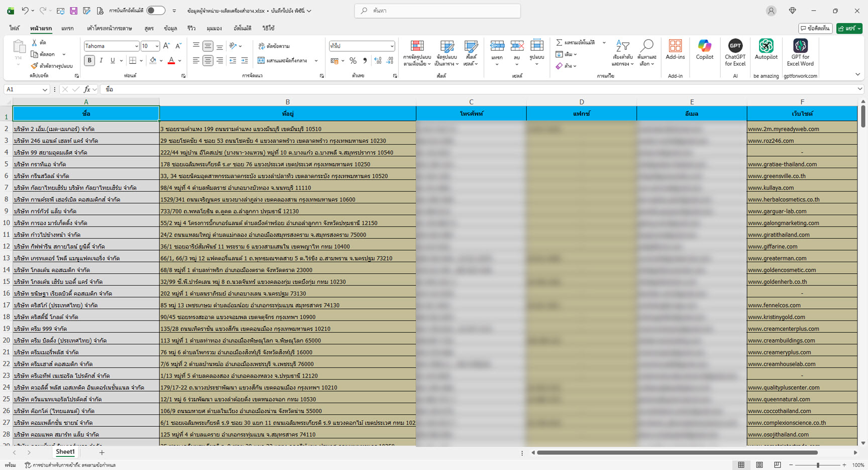Switch to Page Layout view

point(759,465)
